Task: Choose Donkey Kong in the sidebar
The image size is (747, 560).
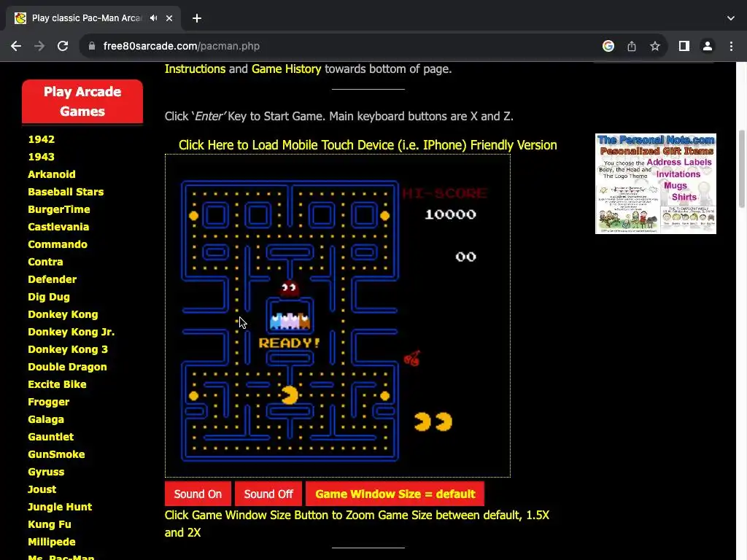Action: click(63, 314)
